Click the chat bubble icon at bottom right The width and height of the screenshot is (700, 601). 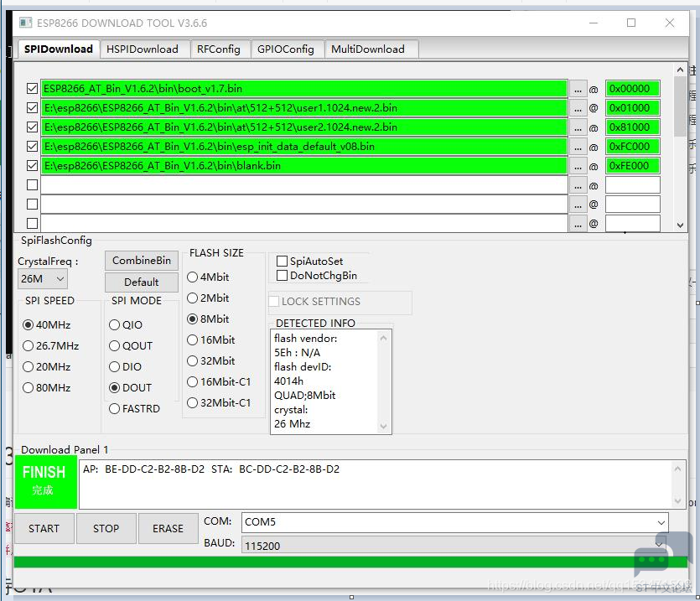click(x=663, y=554)
